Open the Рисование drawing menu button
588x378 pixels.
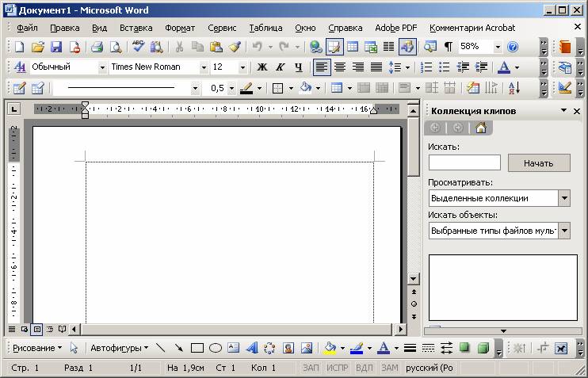(x=36, y=349)
